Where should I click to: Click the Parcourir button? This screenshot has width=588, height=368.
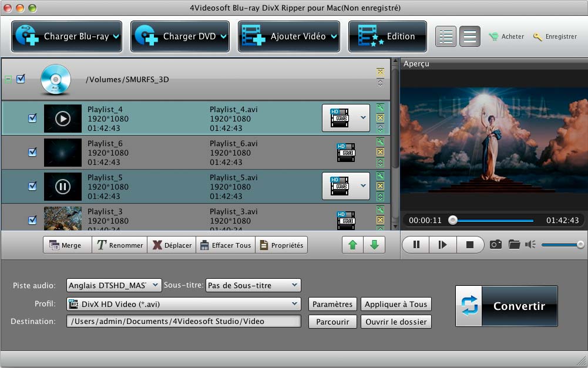(x=332, y=322)
